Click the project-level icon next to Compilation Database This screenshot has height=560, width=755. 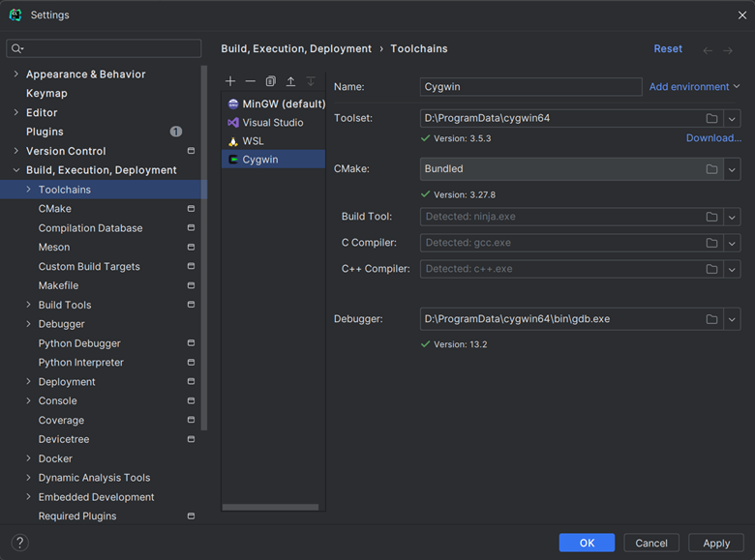[x=191, y=227]
